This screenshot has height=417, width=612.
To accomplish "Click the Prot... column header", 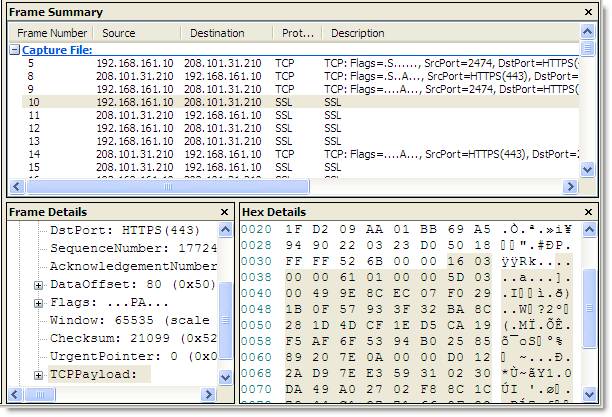I will (297, 33).
